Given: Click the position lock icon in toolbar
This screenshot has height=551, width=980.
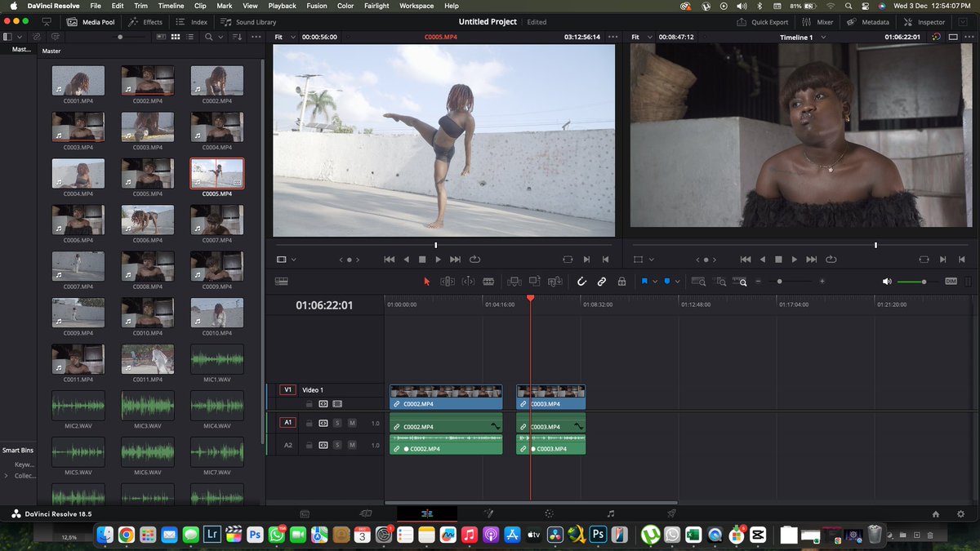Looking at the screenshot, I should coord(621,282).
